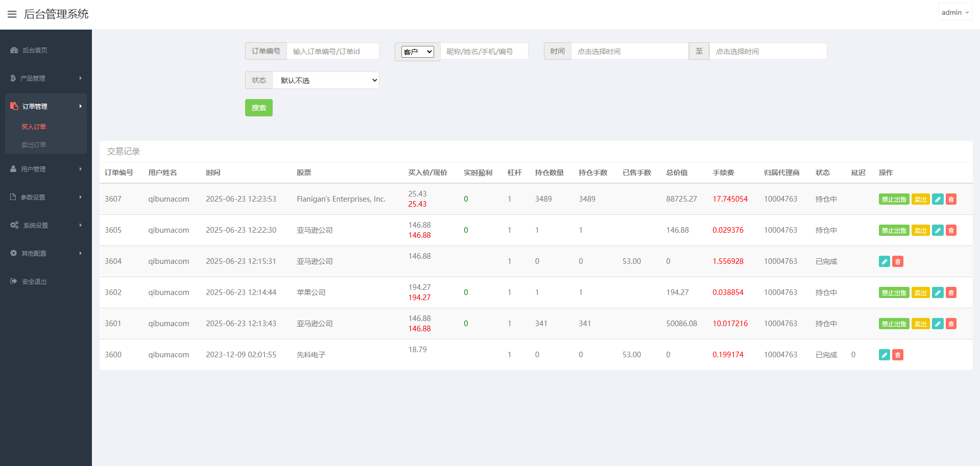980x466 pixels.
Task: Click dashboard icon beside 后台首页
Action: pyautogui.click(x=14, y=50)
